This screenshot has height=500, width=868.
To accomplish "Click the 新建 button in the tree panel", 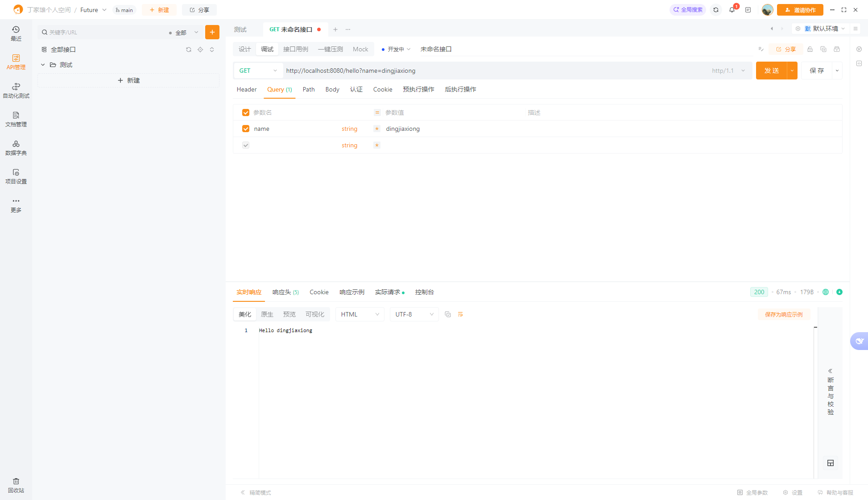I will pos(128,80).
